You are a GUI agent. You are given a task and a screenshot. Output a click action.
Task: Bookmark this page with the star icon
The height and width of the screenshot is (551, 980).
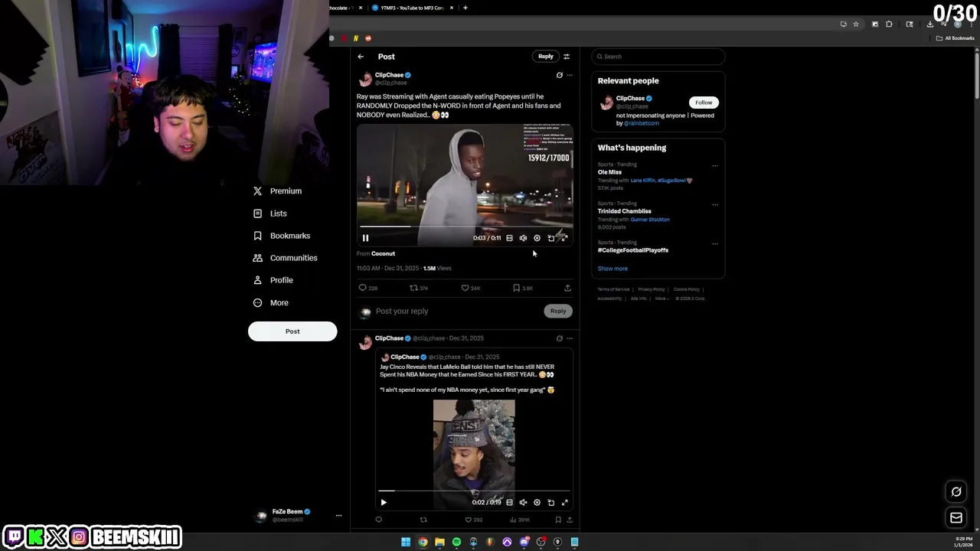tap(856, 24)
